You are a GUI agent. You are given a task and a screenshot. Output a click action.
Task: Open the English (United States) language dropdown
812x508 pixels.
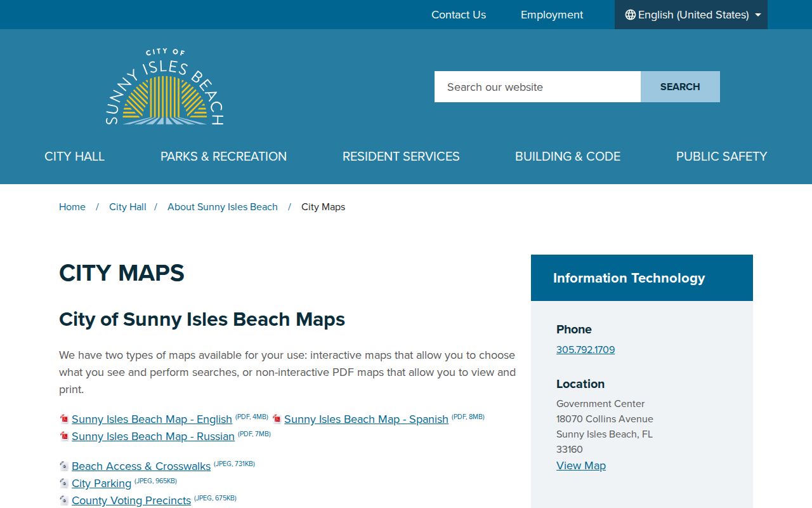click(691, 15)
